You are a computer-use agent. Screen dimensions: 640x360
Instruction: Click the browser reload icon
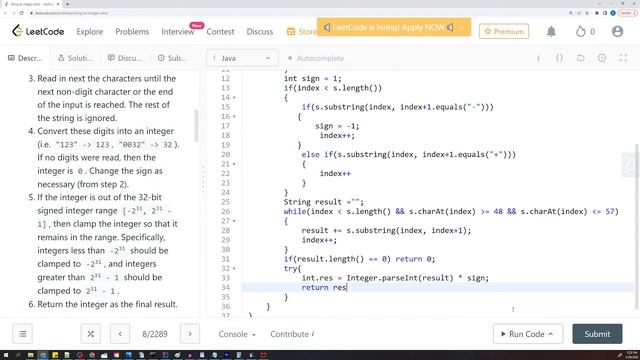[22, 13]
